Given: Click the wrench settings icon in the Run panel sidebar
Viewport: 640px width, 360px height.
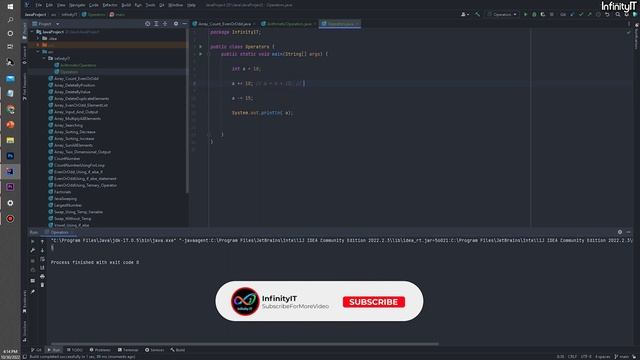Looking at the screenshot, I should click(33, 250).
